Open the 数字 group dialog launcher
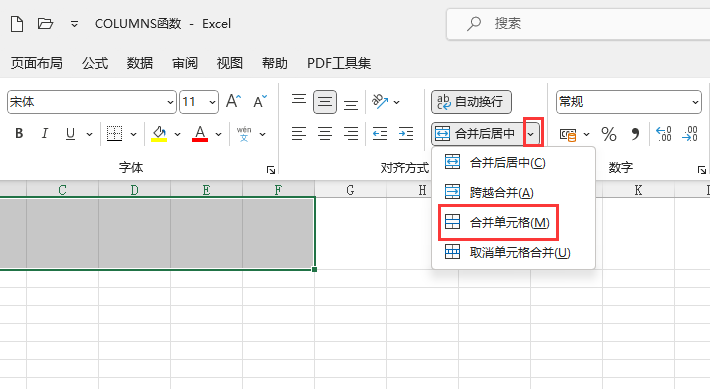The image size is (710, 389). 702,170
